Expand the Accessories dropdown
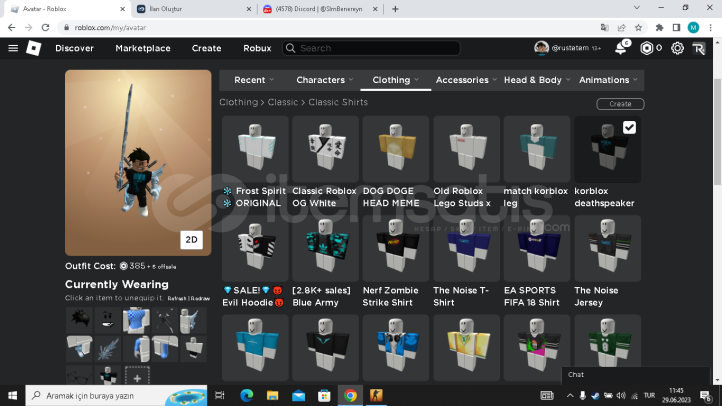 (466, 80)
